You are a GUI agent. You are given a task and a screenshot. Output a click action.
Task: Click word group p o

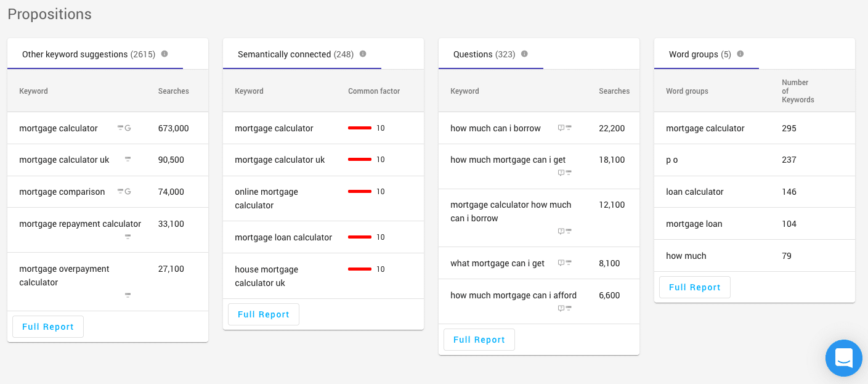pyautogui.click(x=672, y=160)
